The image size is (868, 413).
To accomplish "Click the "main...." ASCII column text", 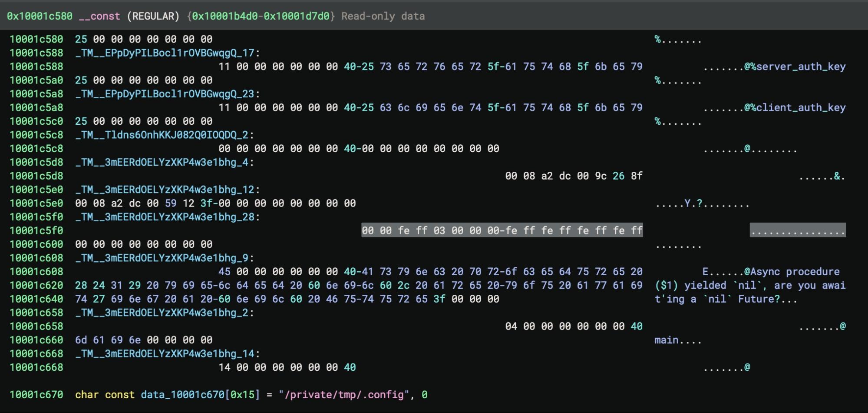I will [678, 340].
